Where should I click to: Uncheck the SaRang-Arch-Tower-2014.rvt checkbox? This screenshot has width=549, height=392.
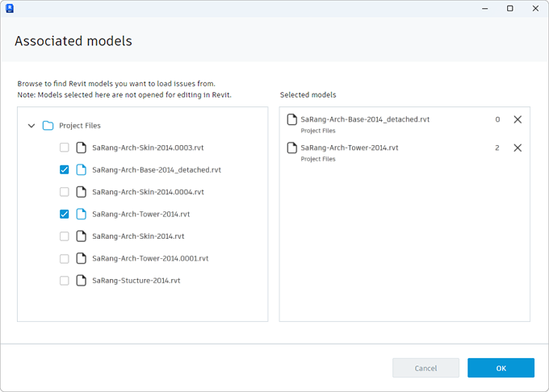pos(65,215)
